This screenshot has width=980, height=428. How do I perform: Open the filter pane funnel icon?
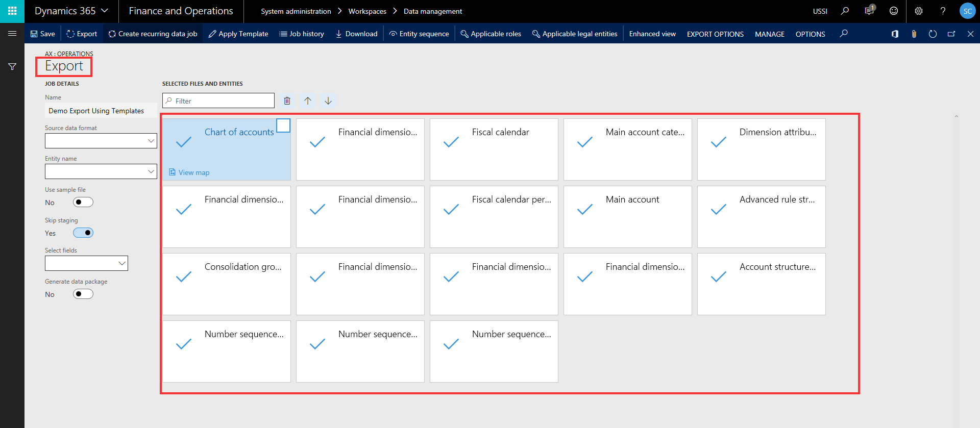coord(12,67)
